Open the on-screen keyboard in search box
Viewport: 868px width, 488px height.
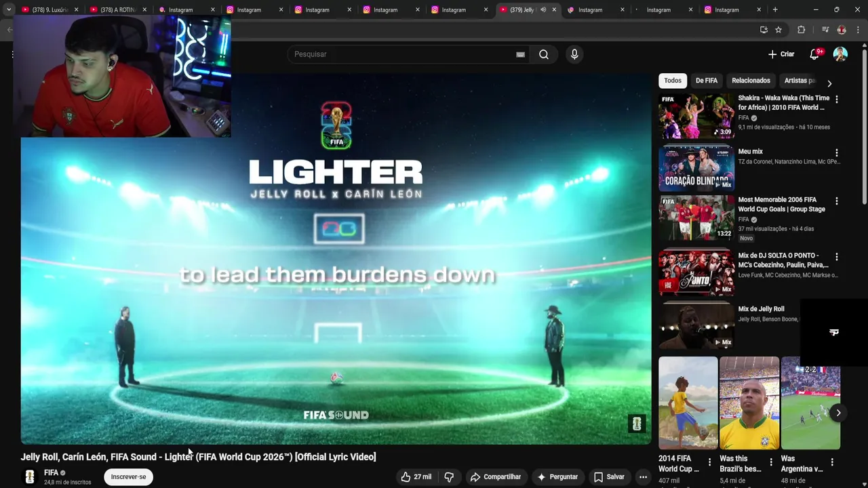pyautogui.click(x=520, y=54)
